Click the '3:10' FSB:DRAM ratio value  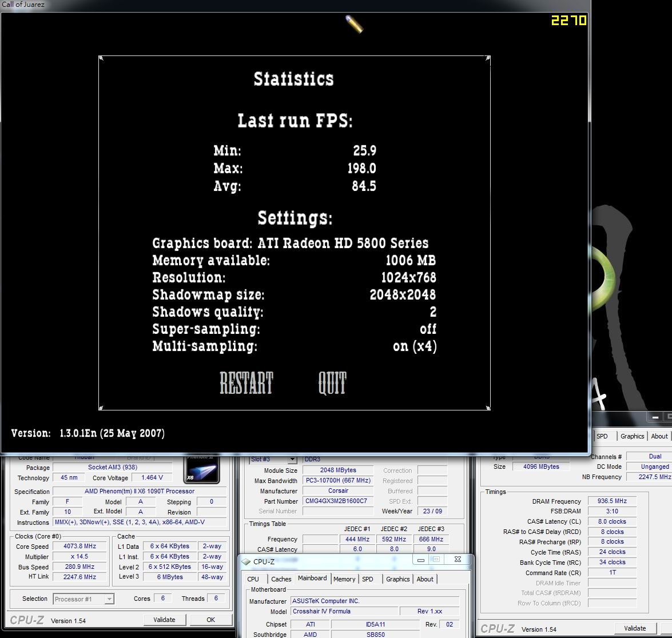pos(612,511)
